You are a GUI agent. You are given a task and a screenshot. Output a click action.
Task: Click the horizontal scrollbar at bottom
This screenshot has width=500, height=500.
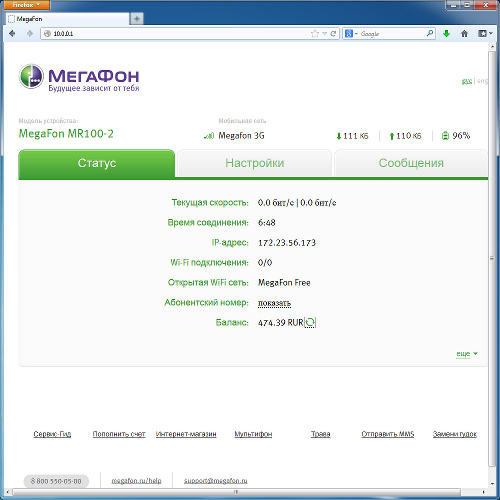tap(236, 492)
